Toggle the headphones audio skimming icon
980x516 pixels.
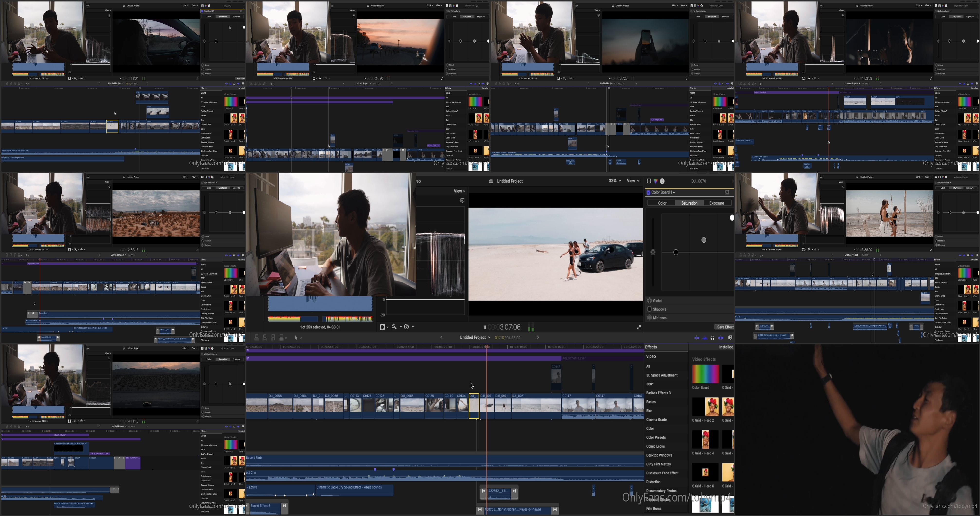(712, 338)
